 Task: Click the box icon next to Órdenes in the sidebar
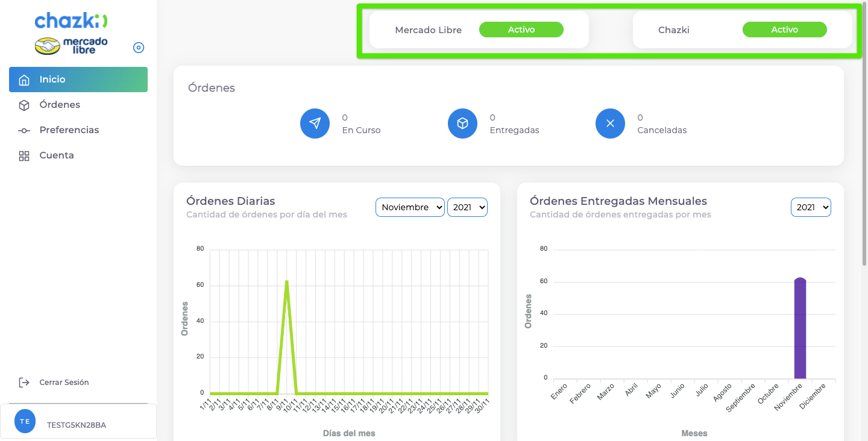(24, 105)
